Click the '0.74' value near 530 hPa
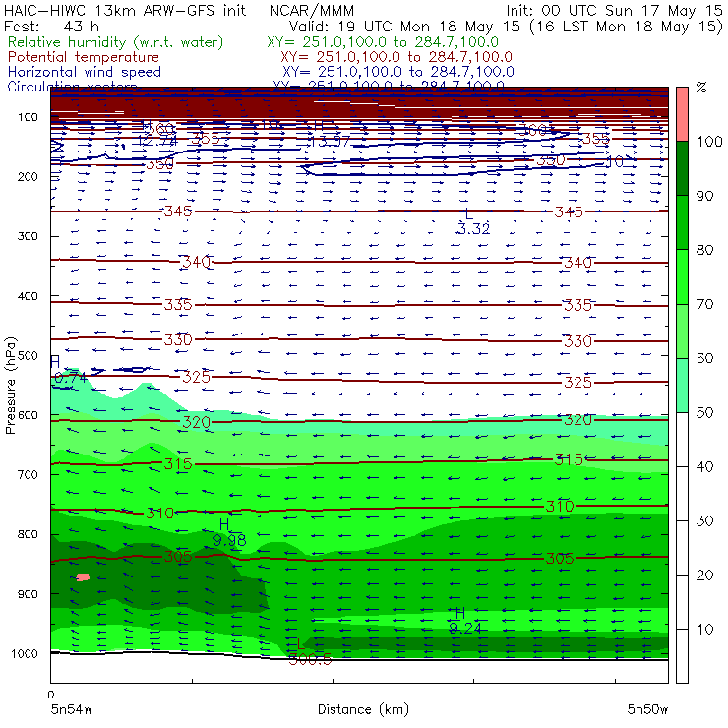 (x=70, y=378)
